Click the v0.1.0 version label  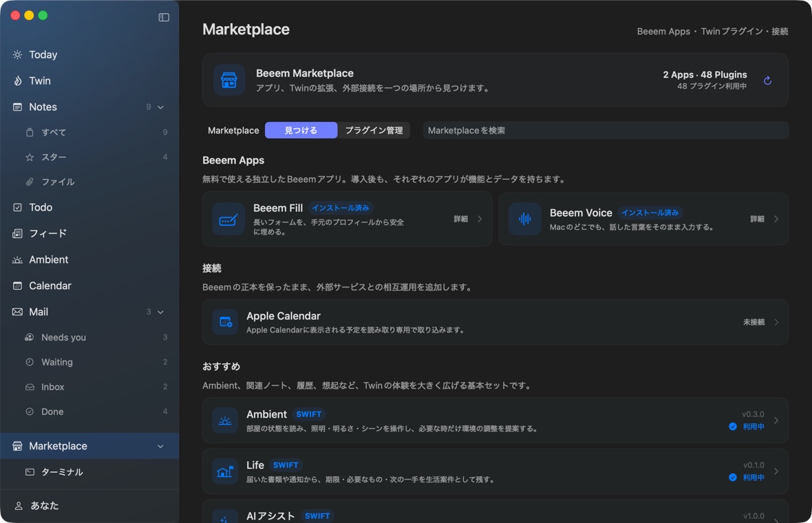click(754, 465)
